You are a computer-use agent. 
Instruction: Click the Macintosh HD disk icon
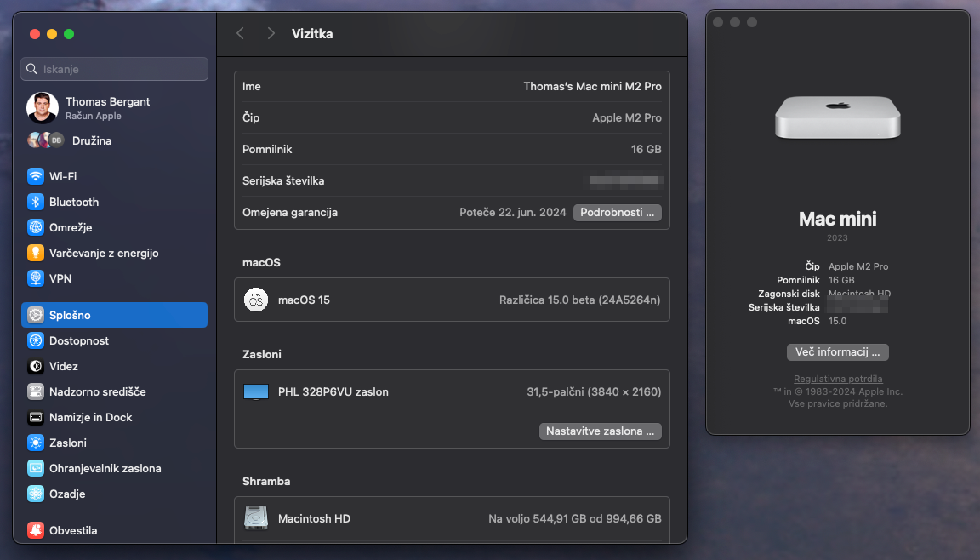coord(256,518)
